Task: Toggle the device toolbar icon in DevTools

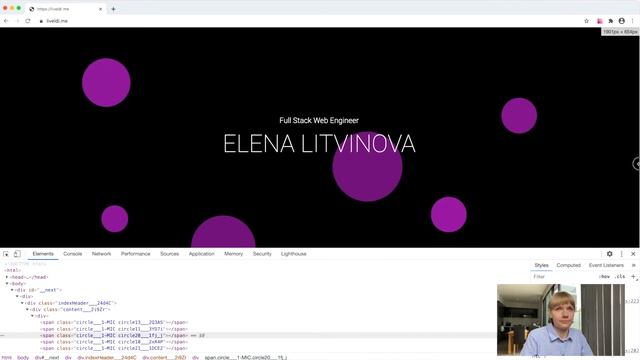Action: tap(17, 254)
